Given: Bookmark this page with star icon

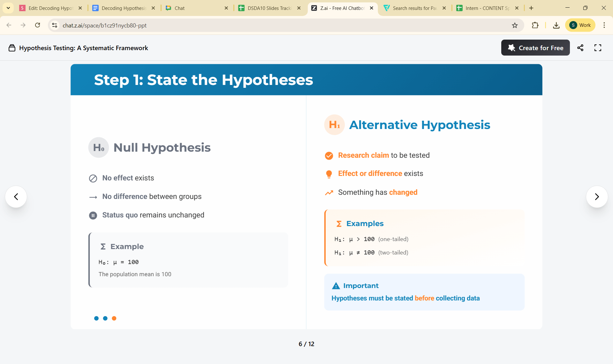Looking at the screenshot, I should [515, 25].
